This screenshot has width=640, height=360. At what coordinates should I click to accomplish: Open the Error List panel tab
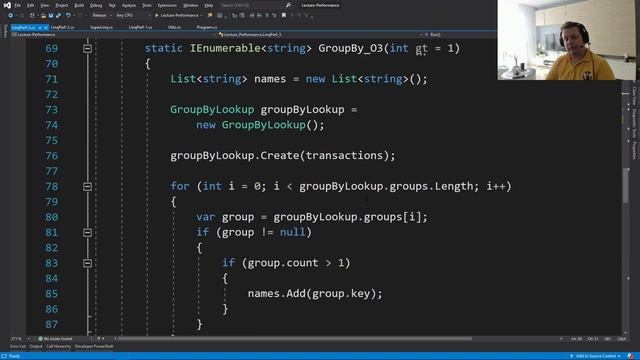[x=18, y=347]
